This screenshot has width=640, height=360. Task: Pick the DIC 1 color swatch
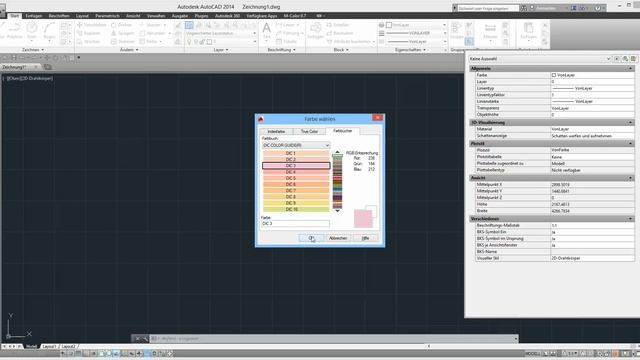(296, 153)
